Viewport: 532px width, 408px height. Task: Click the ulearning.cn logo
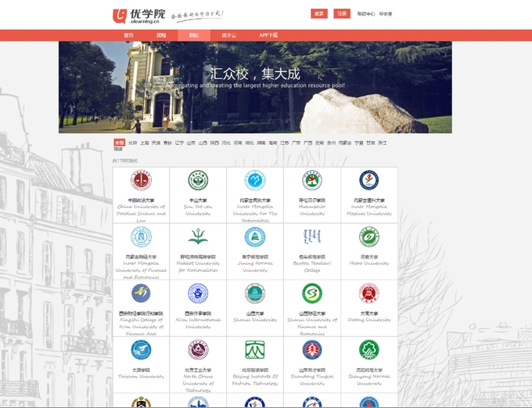[139, 16]
